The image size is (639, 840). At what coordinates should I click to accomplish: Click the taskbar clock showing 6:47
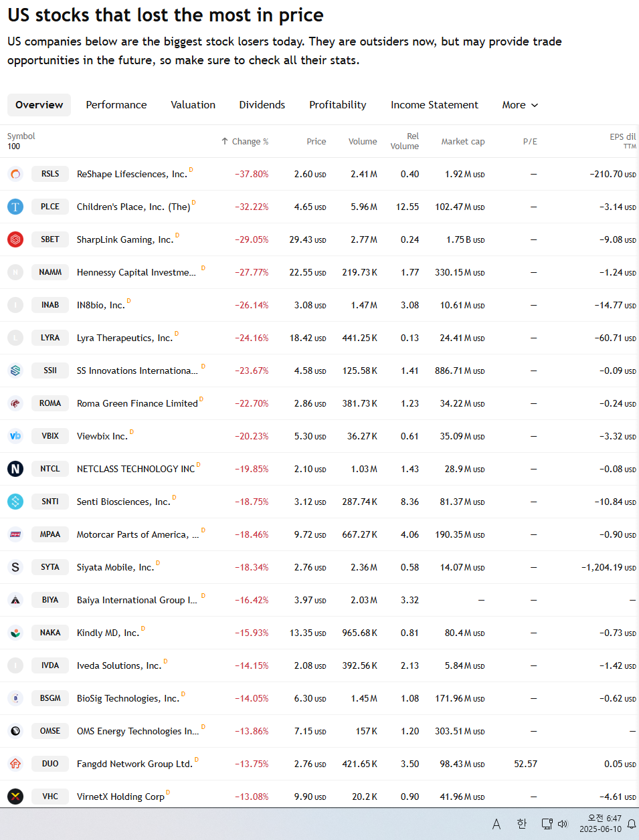pos(600,824)
